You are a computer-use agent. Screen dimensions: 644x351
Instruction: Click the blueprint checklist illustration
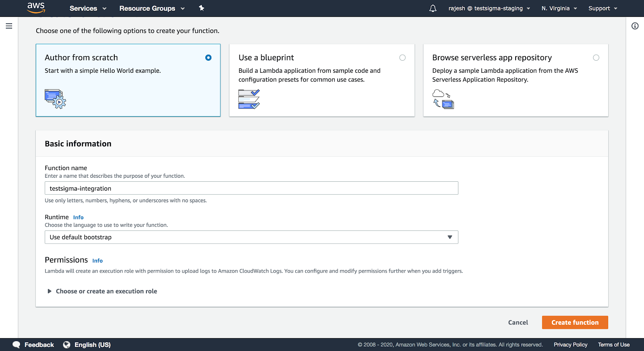click(249, 99)
